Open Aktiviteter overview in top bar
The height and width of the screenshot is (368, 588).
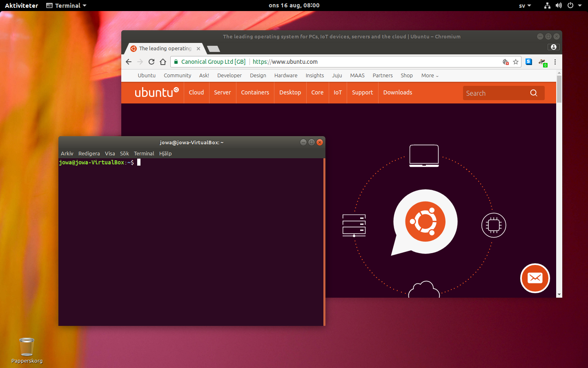21,5
